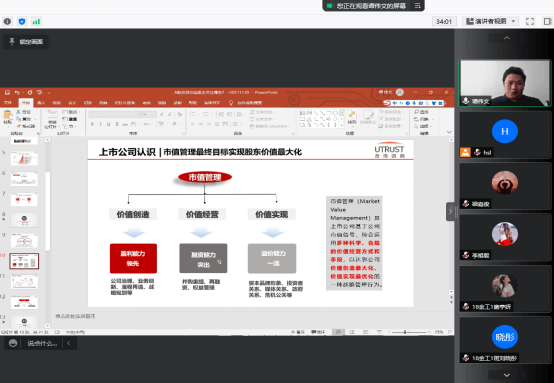Image resolution: width=554 pixels, height=383 pixels.
Task: Show more participants with down chevron
Action: coord(507,375)
